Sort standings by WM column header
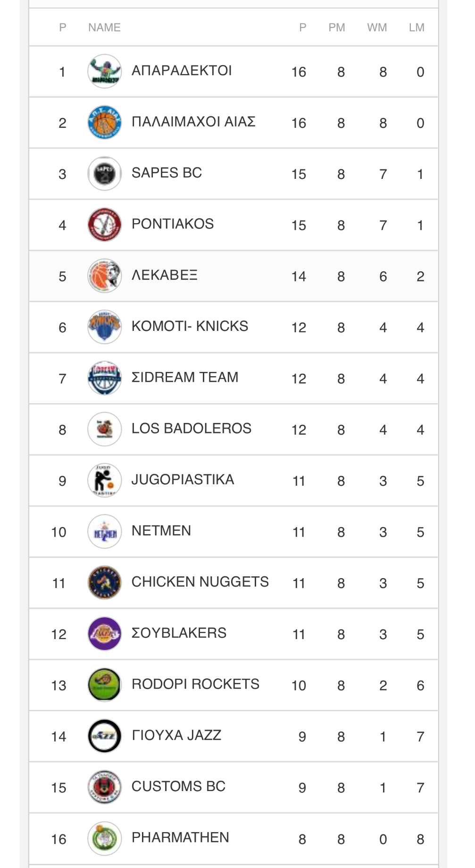This screenshot has height=868, width=475. [x=377, y=27]
